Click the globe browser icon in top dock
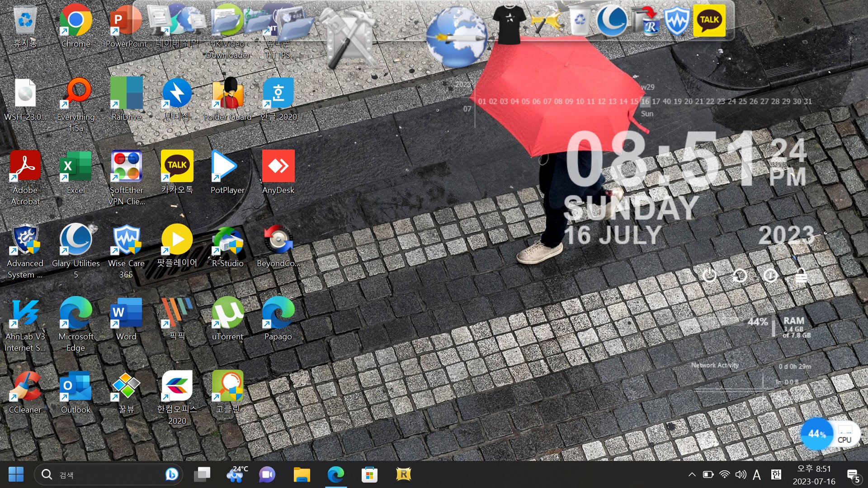 457,37
